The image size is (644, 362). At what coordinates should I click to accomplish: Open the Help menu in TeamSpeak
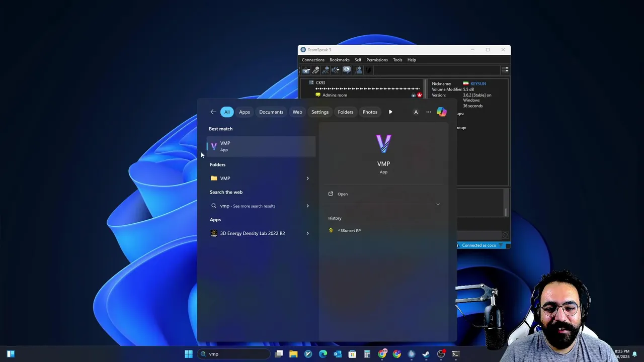pyautogui.click(x=412, y=60)
